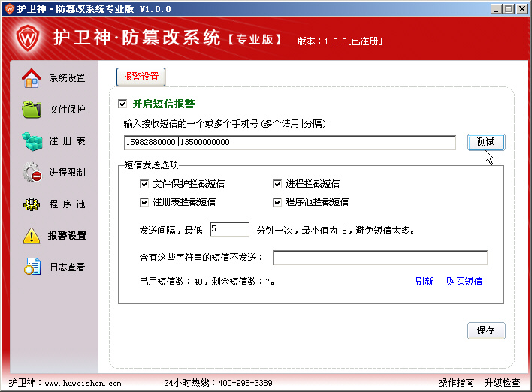
Task: Click the house icon for 系统设置
Action: [x=32, y=78]
